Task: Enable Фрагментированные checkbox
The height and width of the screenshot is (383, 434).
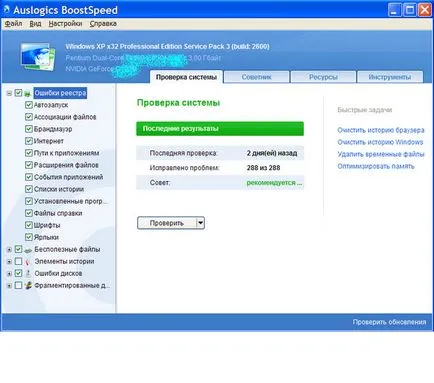Action: click(19, 285)
